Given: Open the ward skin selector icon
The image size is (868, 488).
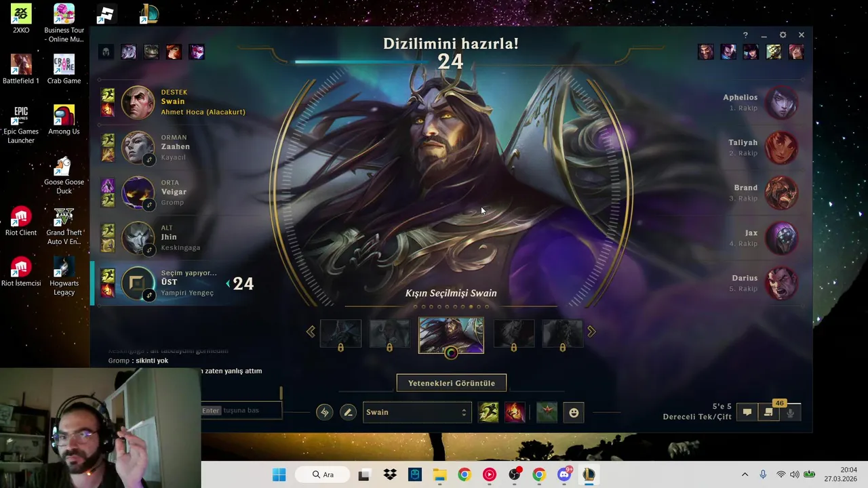Looking at the screenshot, I should pos(547,412).
